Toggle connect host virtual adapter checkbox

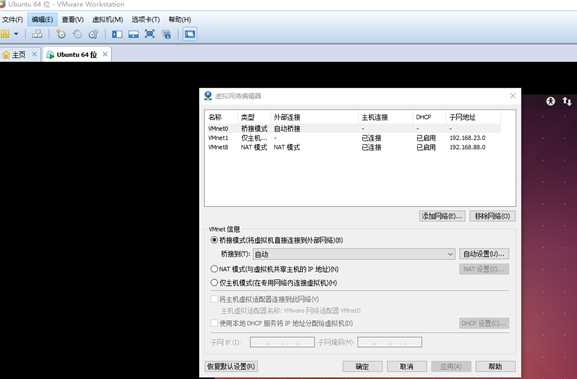point(214,299)
